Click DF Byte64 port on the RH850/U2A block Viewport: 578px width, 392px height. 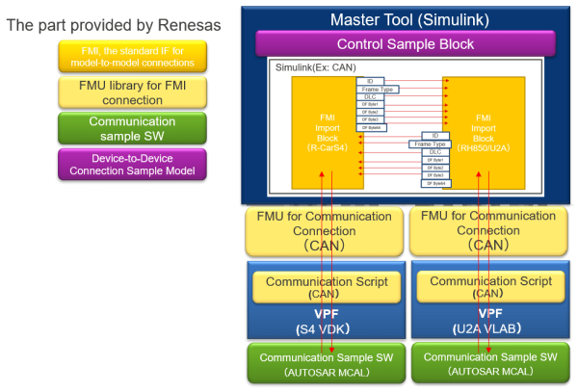tap(436, 183)
